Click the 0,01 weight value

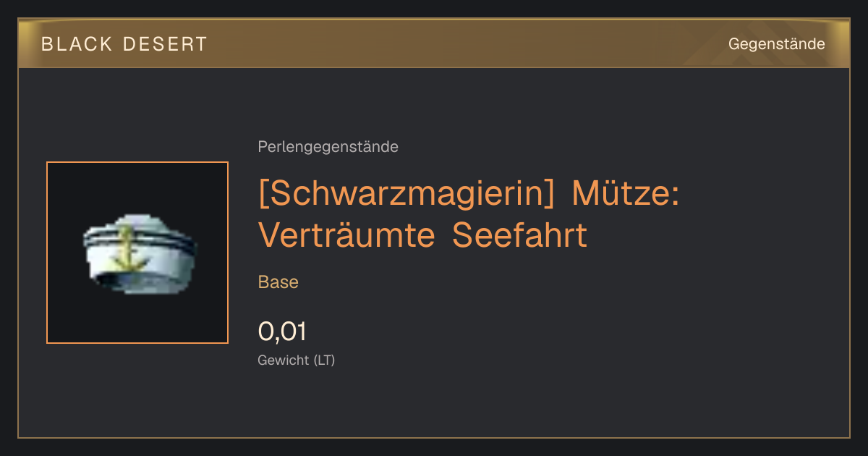[x=282, y=332]
